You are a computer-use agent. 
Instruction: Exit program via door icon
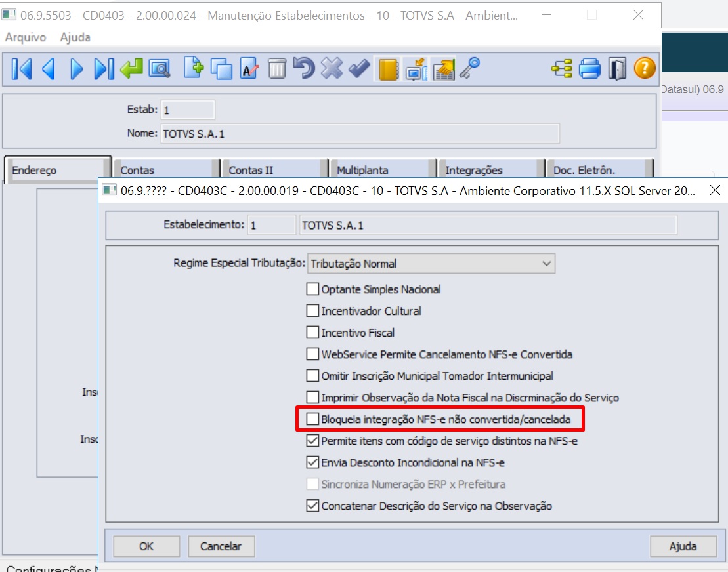(x=617, y=69)
